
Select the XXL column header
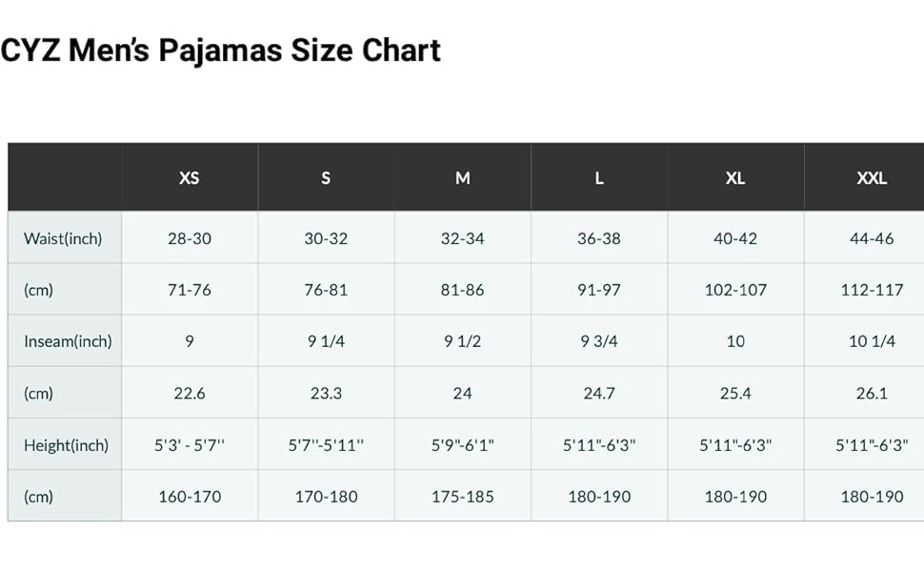[x=872, y=178]
